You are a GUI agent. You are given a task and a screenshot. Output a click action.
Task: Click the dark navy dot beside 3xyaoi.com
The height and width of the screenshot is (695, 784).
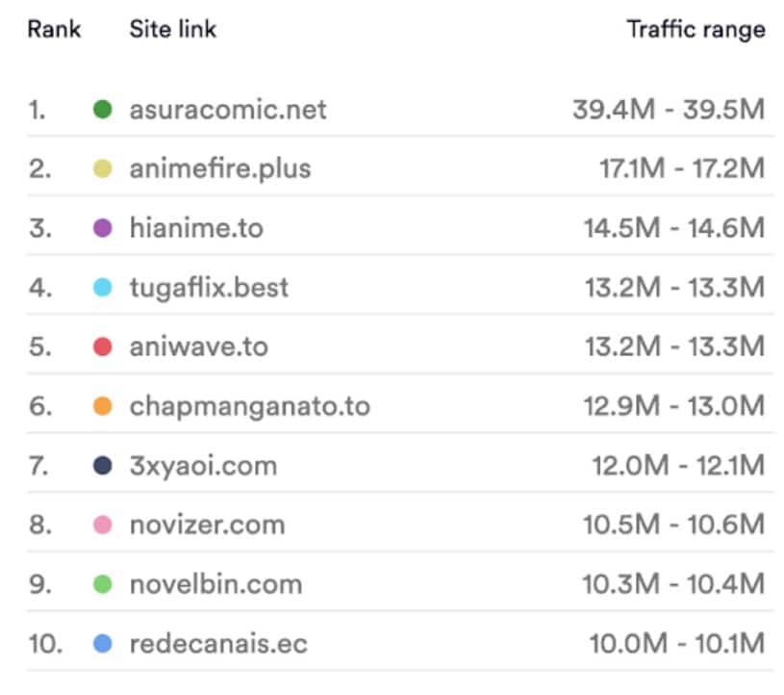(103, 465)
